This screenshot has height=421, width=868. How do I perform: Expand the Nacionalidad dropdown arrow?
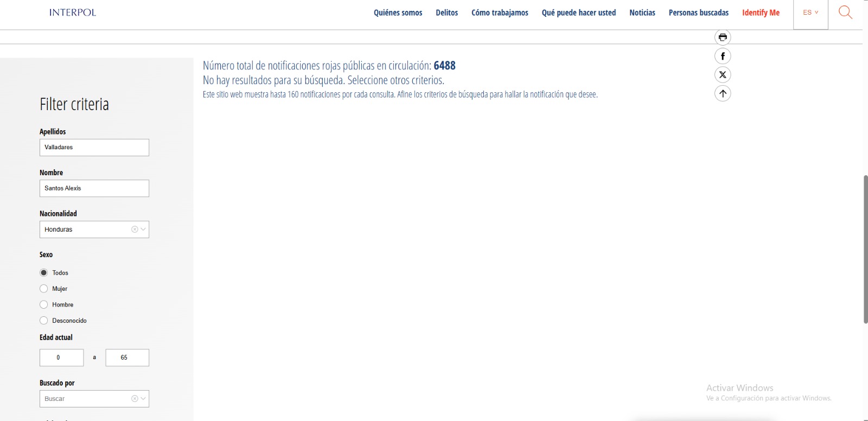click(x=143, y=229)
